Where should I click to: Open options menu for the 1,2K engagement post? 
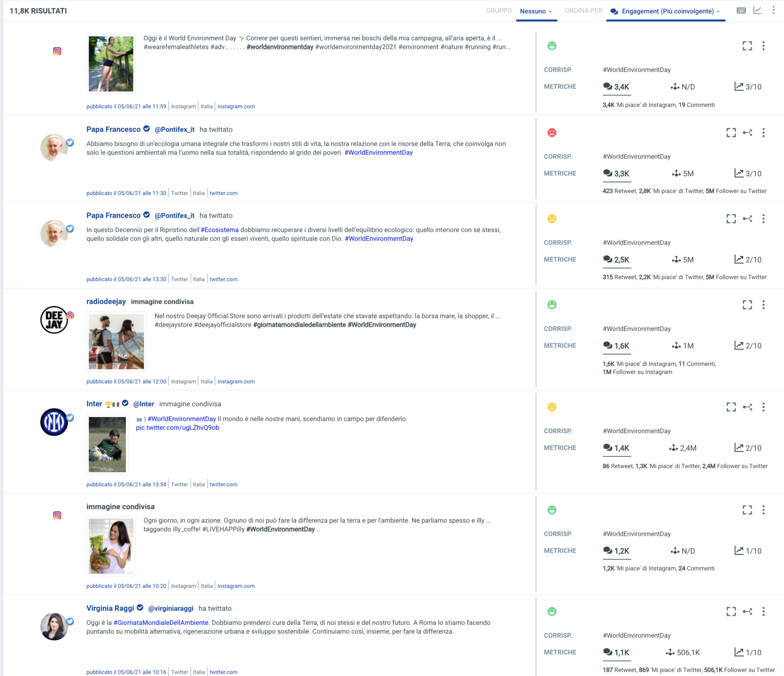point(764,510)
